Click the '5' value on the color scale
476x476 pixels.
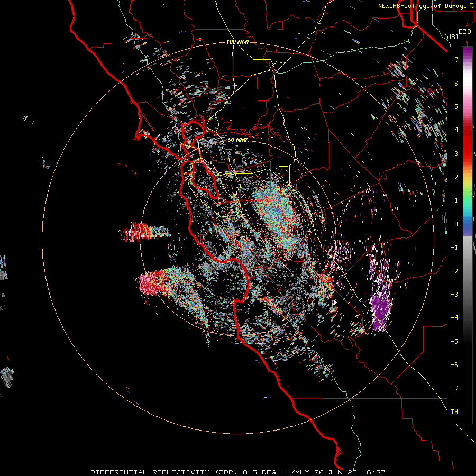(x=456, y=106)
